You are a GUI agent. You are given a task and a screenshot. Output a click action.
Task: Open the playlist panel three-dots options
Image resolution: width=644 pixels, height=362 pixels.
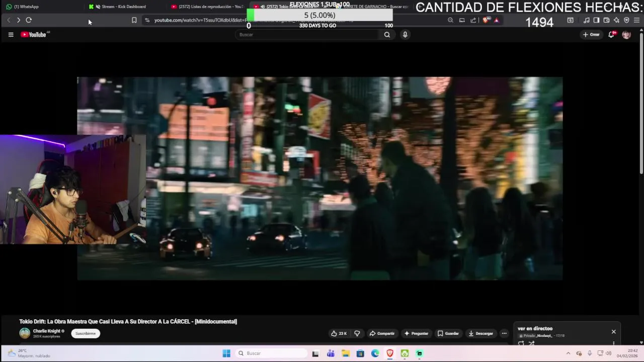[613, 343]
